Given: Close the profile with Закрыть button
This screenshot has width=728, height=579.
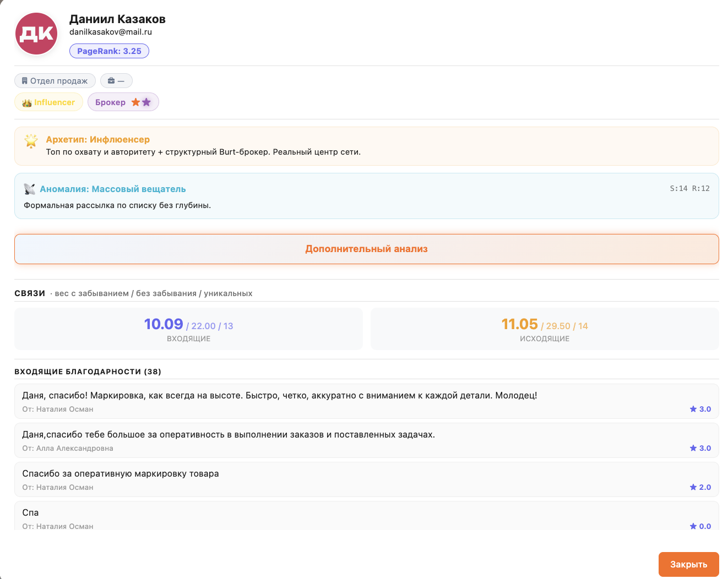Looking at the screenshot, I should point(689,564).
